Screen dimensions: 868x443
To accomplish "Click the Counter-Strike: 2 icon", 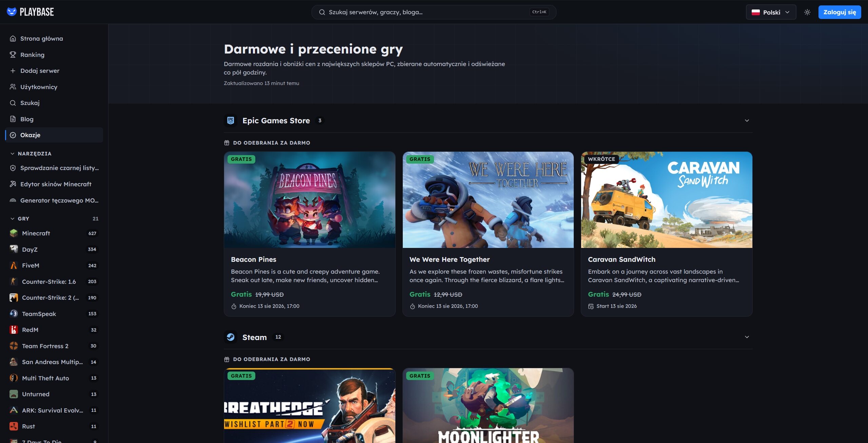I will coord(14,298).
